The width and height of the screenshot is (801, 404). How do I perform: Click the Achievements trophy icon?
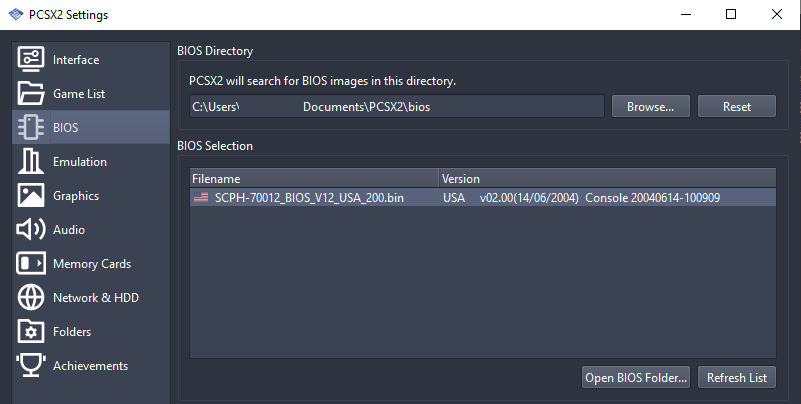point(31,366)
